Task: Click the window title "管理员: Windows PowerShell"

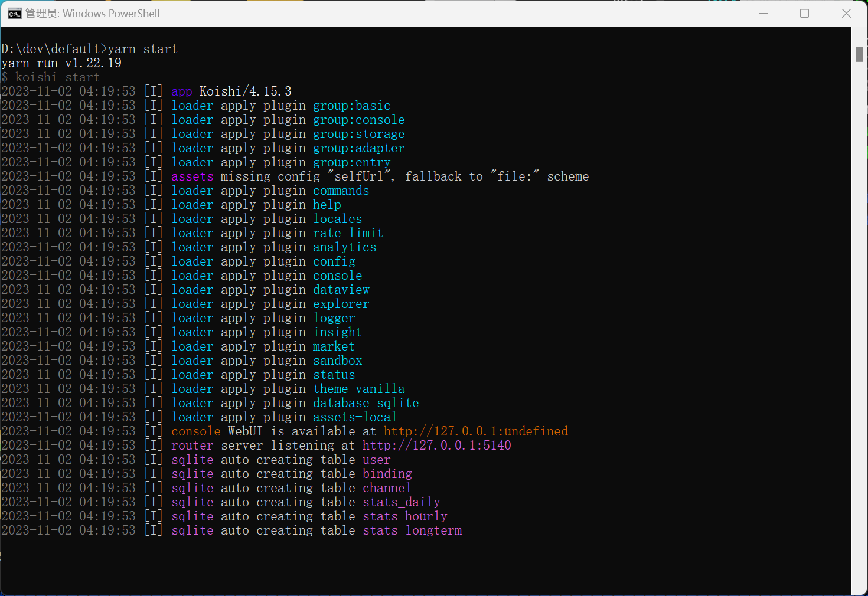Action: [x=93, y=14]
